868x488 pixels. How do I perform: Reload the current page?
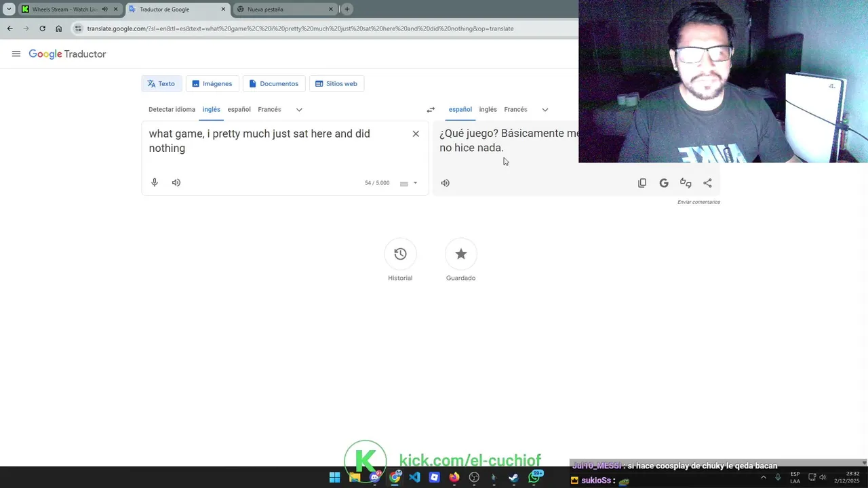pyautogui.click(x=42, y=28)
